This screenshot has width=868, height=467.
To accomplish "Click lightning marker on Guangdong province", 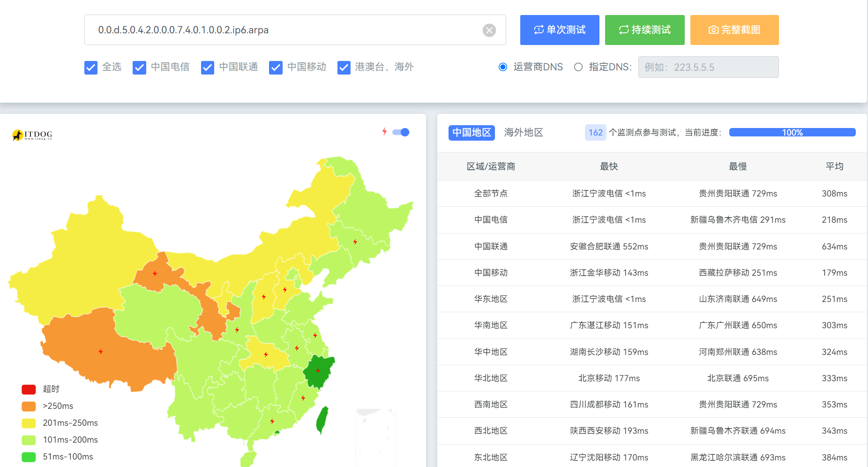I will (x=272, y=421).
